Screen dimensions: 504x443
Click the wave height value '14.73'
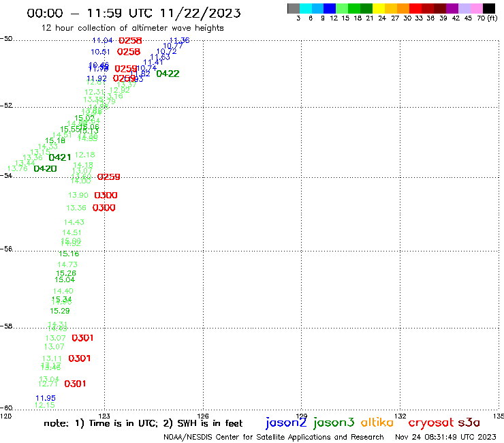click(67, 264)
